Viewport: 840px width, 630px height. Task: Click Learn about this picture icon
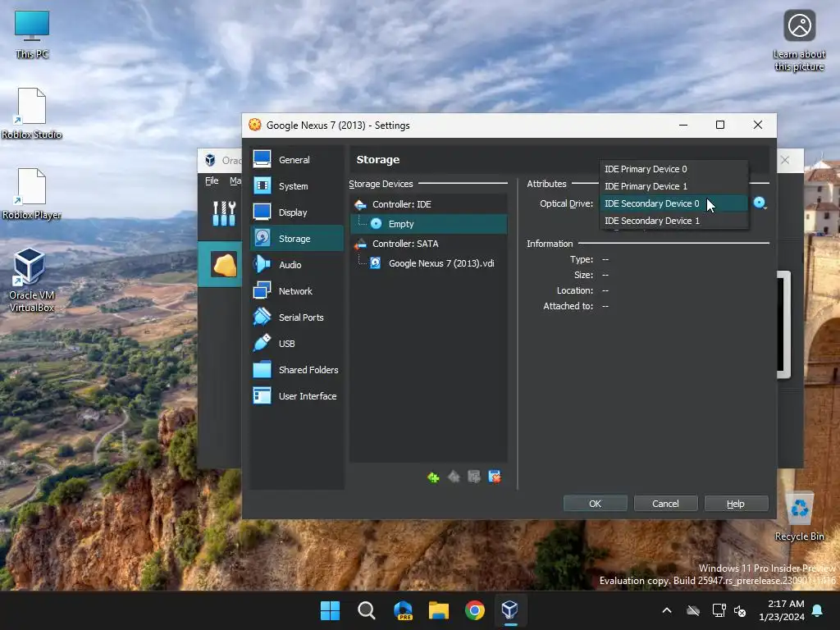pos(799,41)
